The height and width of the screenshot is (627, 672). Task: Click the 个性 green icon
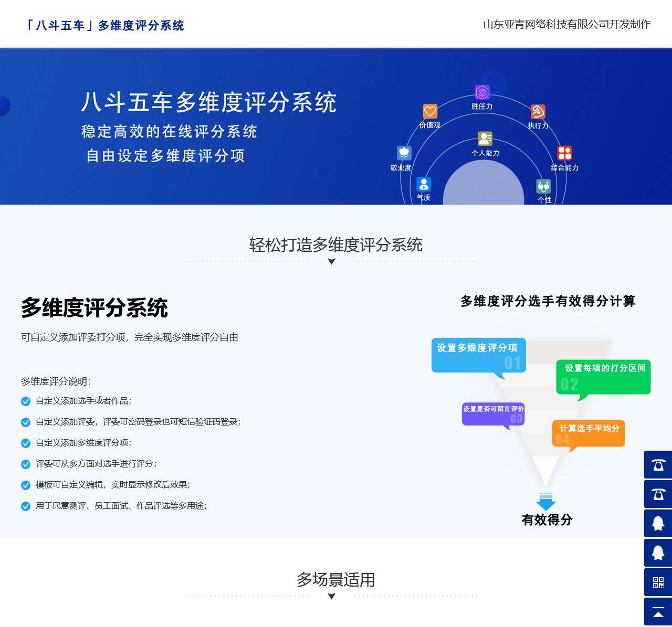543,186
